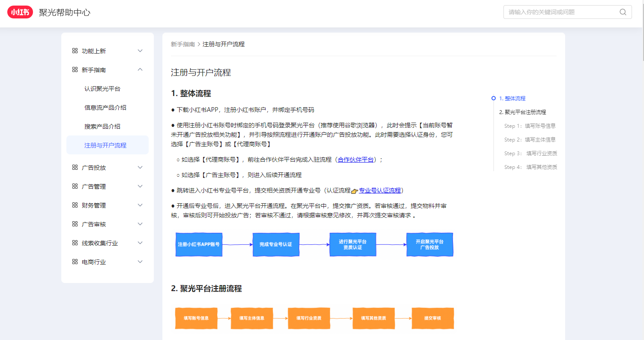Expand 电商行业 chevron

[140, 262]
